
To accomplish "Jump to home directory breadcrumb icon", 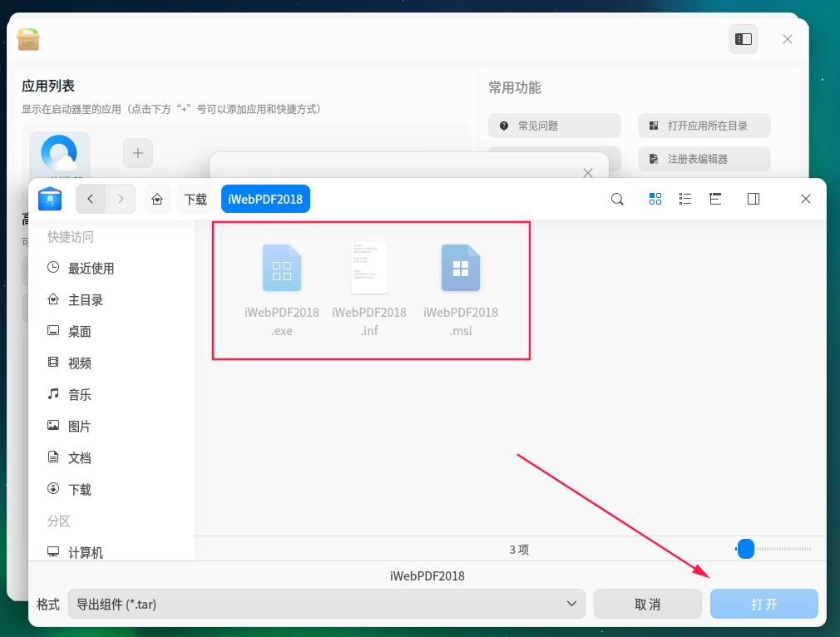I will pos(157,200).
